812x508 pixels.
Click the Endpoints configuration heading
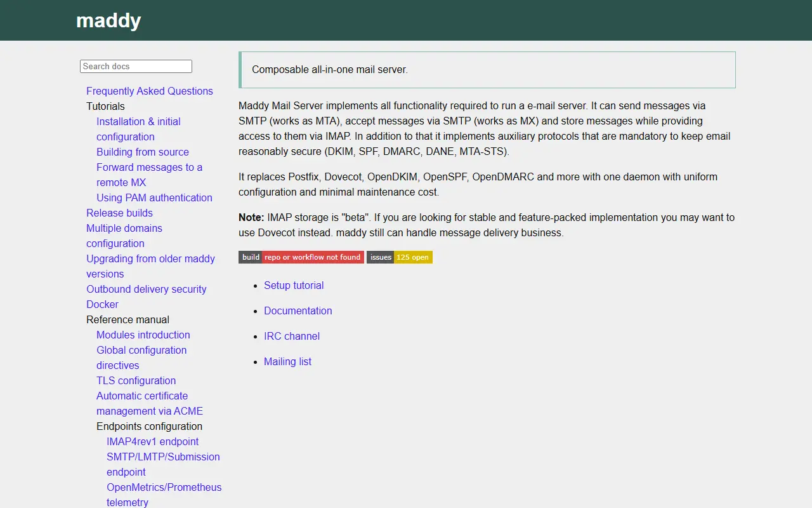click(150, 426)
